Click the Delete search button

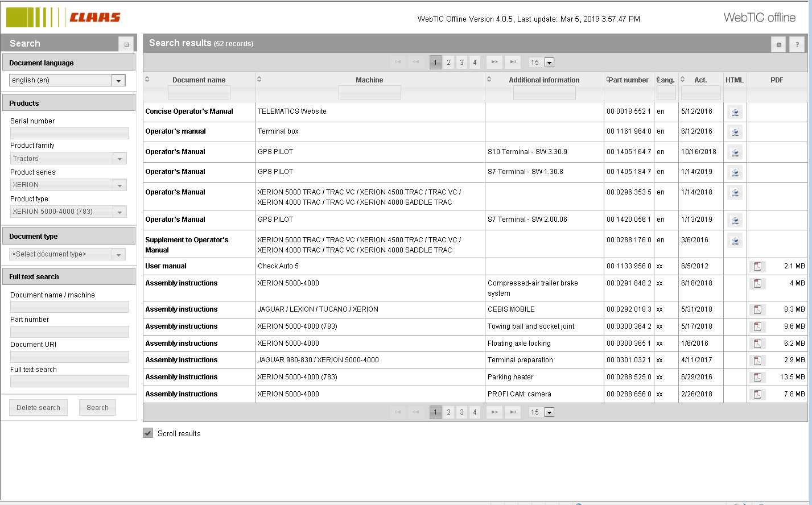point(38,408)
